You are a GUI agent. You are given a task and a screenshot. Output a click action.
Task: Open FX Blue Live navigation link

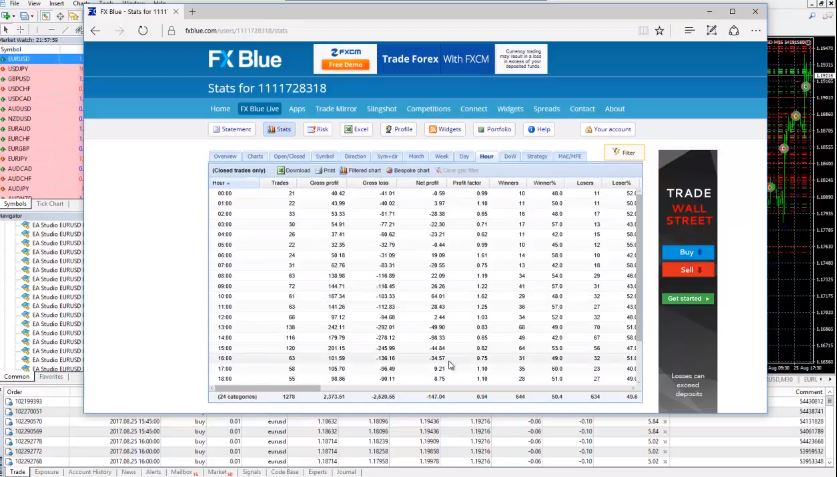(x=259, y=109)
